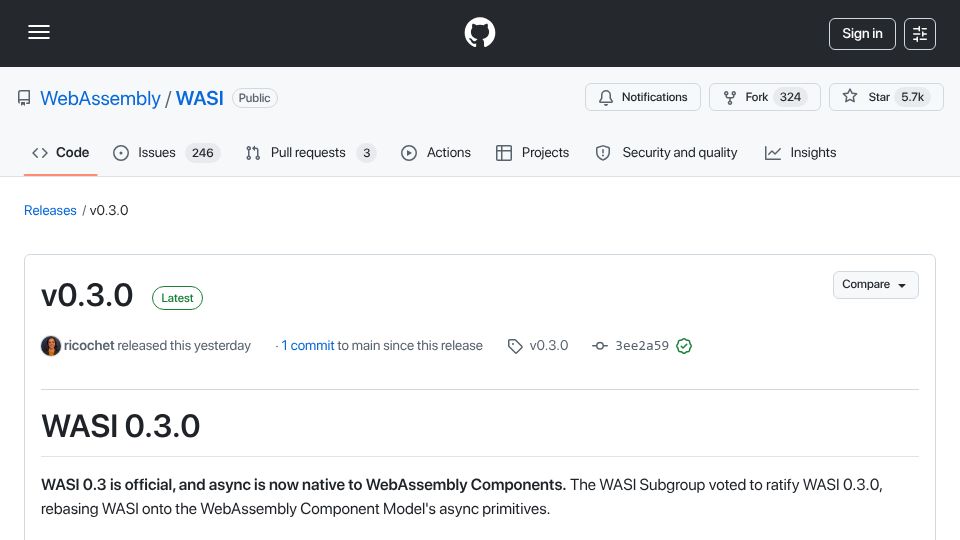Click the verified signature check icon

[x=684, y=346]
